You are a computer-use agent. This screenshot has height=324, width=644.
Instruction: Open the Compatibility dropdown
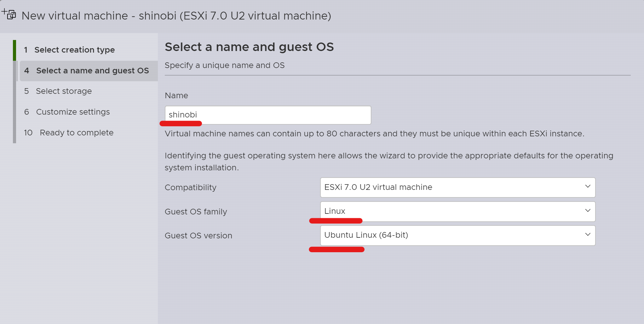point(457,187)
